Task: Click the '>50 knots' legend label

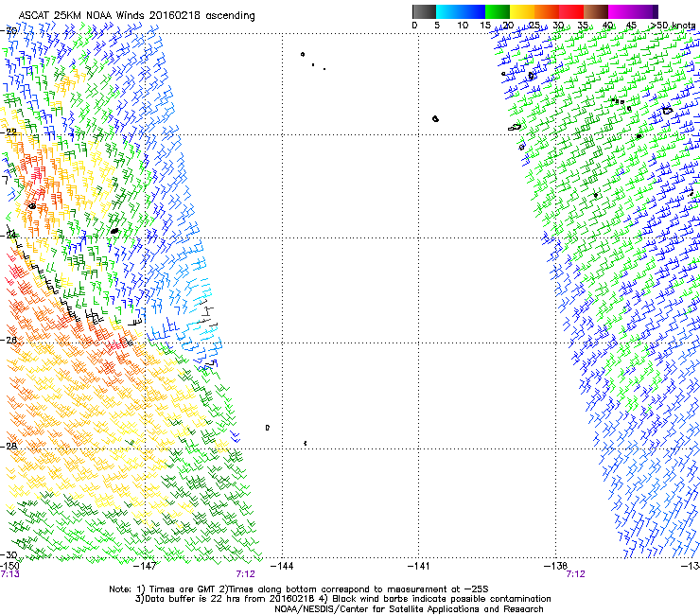Action: [673, 25]
